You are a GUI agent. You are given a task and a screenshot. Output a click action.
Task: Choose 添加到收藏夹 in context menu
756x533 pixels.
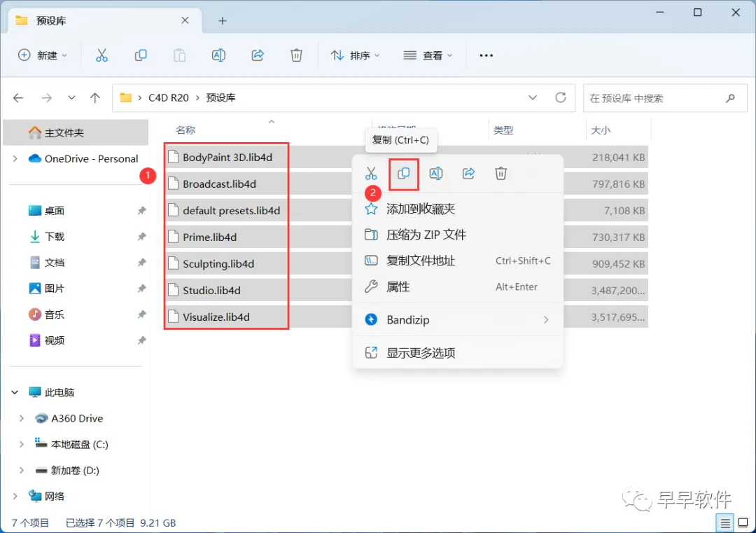pos(458,209)
